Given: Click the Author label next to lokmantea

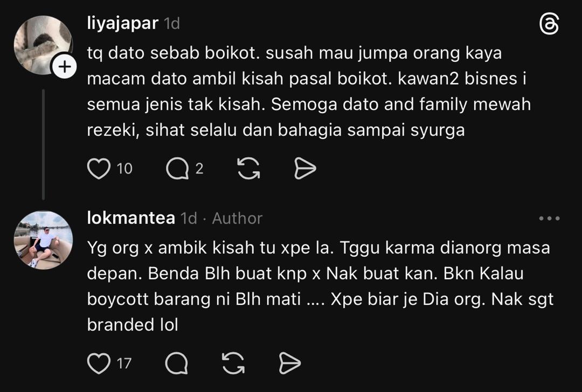Looking at the screenshot, I should pos(237,219).
